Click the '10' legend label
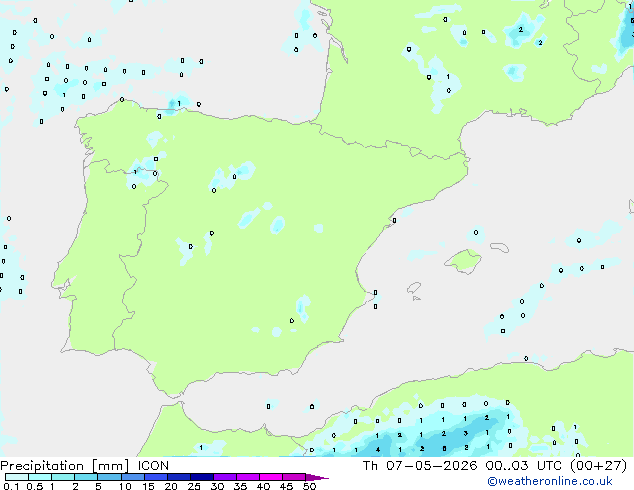 [125, 486]
